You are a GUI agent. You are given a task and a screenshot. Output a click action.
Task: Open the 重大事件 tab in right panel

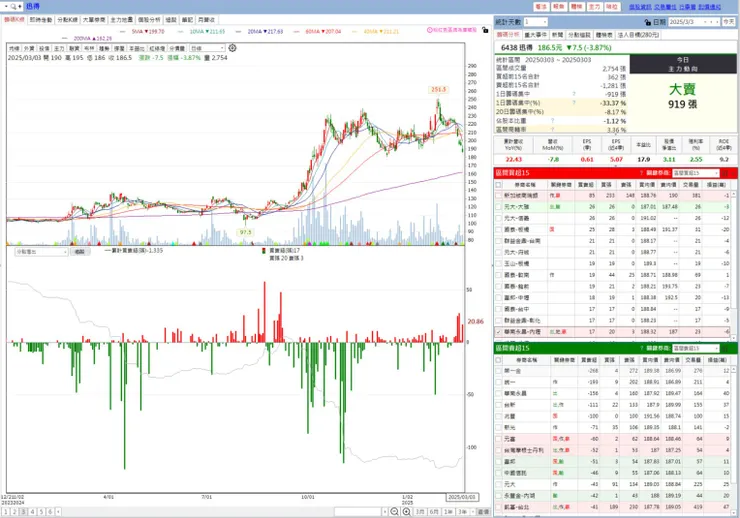click(x=536, y=35)
